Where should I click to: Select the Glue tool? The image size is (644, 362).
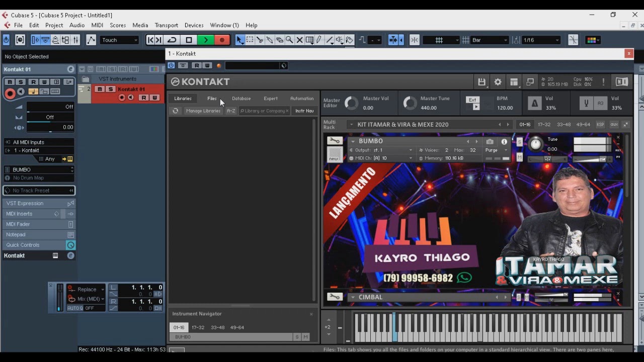tap(270, 40)
